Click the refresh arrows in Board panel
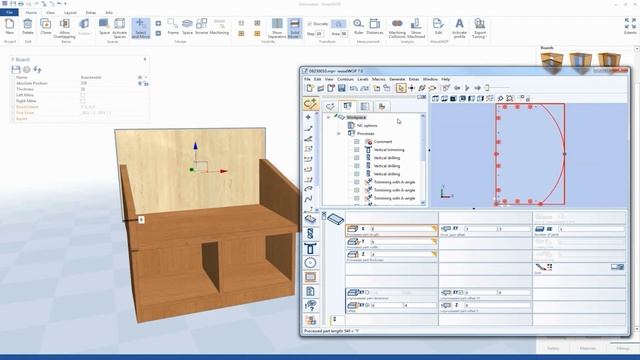 [37, 69]
